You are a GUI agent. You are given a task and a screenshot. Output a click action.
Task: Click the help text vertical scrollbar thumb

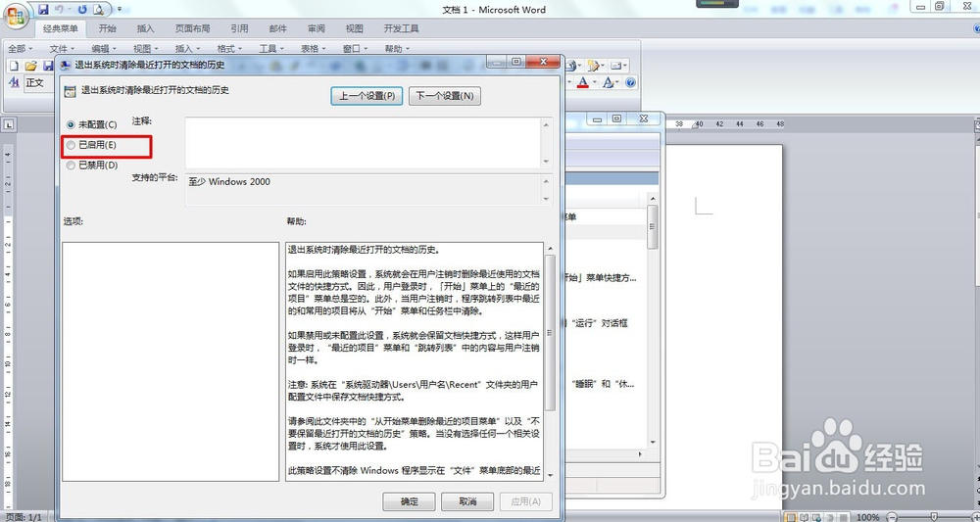[550, 332]
